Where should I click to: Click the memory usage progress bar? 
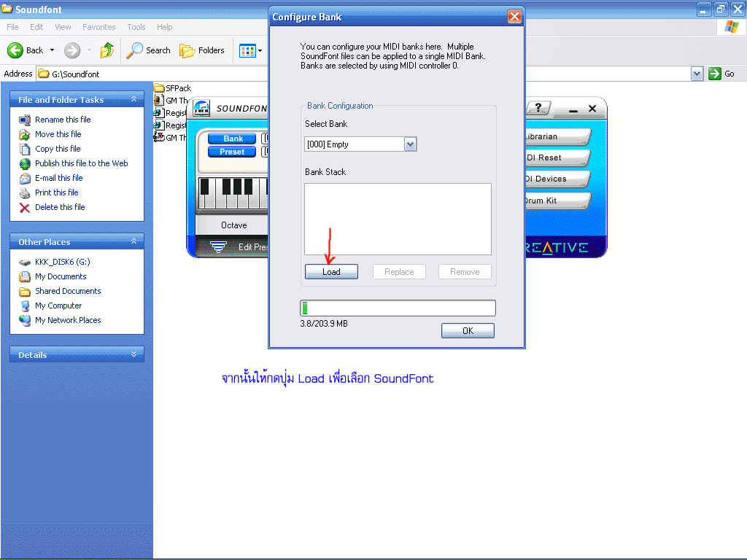pos(398,308)
